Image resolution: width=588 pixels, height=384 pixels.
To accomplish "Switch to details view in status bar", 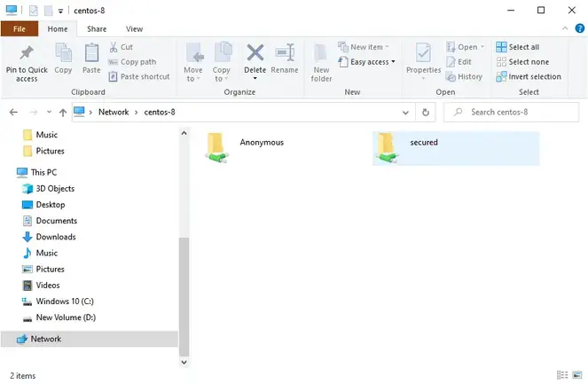I will point(562,374).
